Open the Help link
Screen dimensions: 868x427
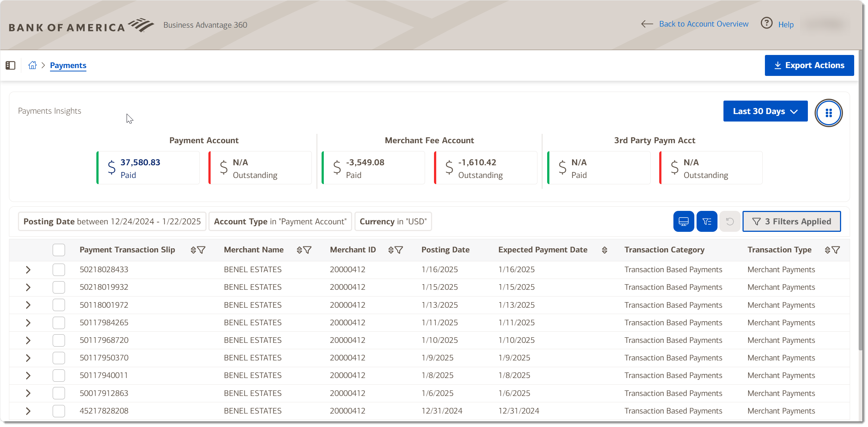point(786,25)
